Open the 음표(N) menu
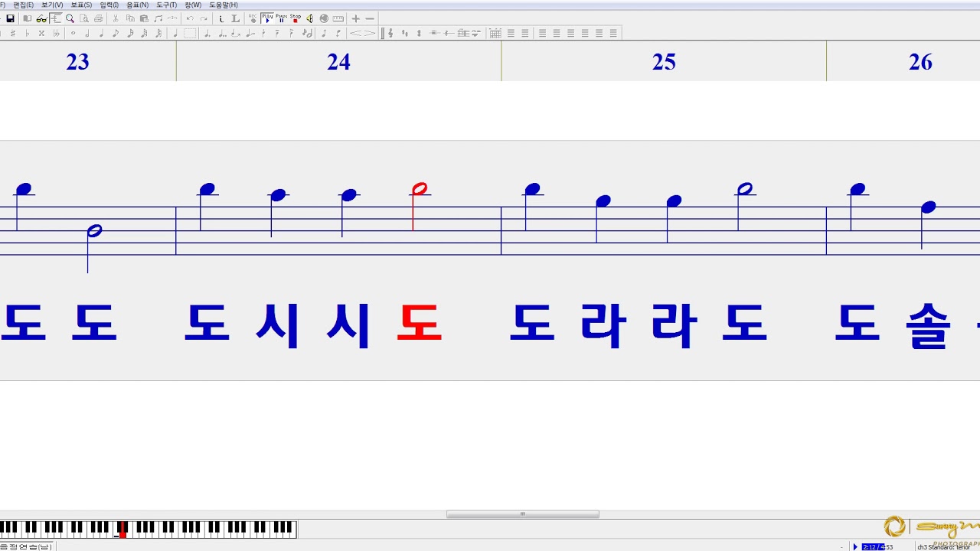The width and height of the screenshot is (980, 551). pos(138,5)
